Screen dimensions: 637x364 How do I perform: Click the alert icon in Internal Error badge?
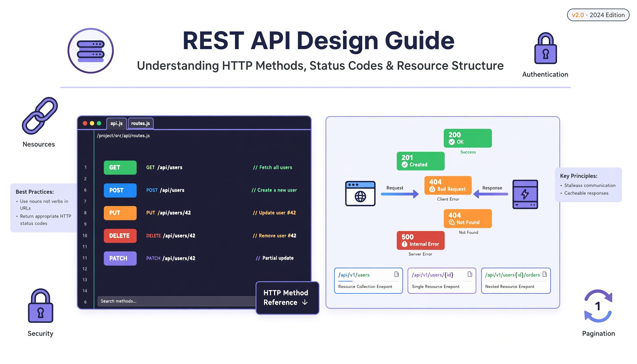(405, 244)
